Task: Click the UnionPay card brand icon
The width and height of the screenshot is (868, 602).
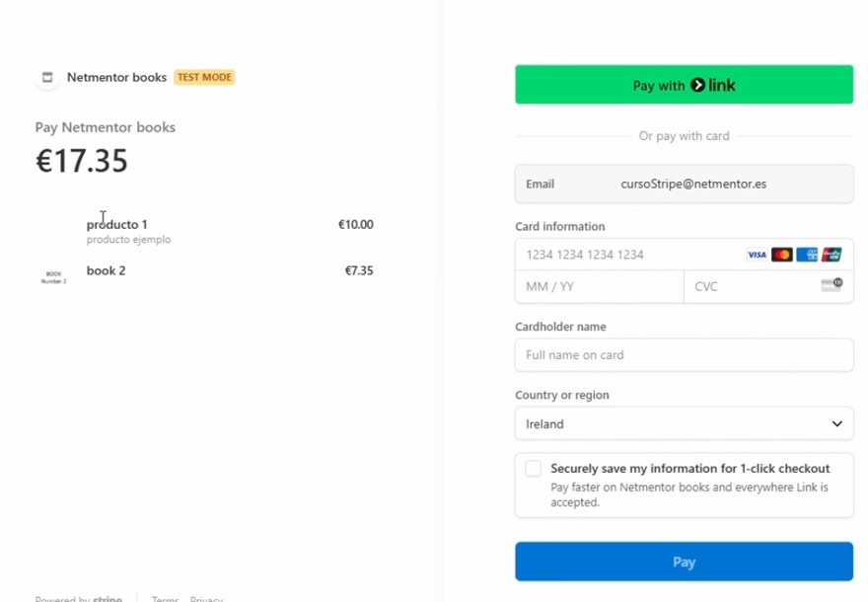Action: click(832, 255)
